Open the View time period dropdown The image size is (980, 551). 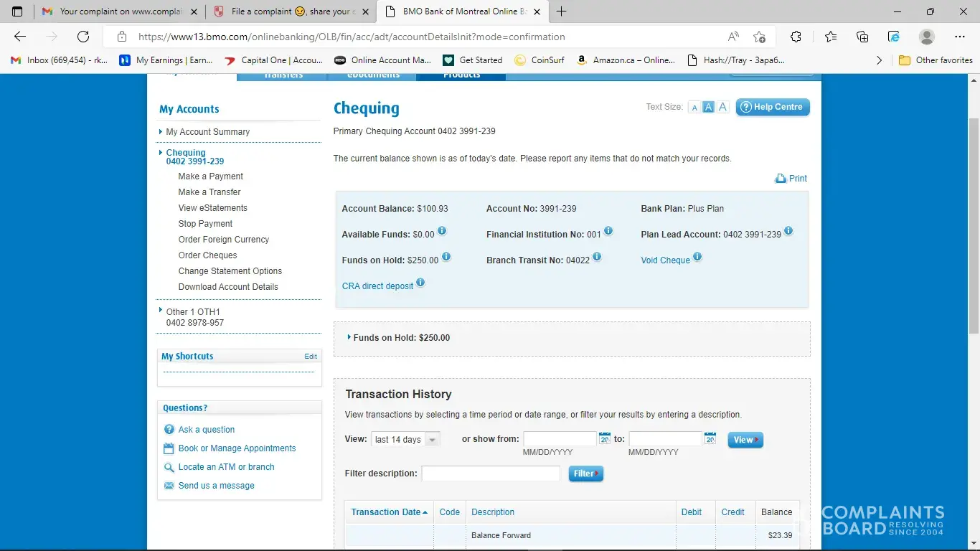point(405,440)
